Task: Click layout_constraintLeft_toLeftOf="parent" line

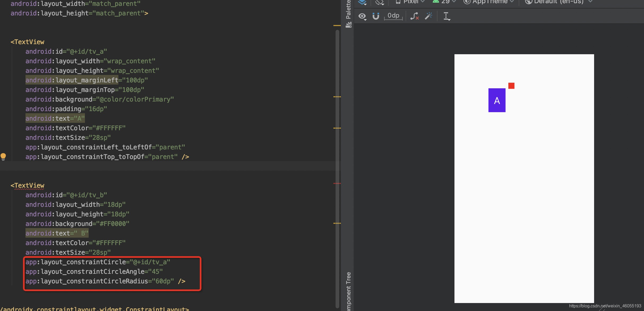Action: coord(105,147)
